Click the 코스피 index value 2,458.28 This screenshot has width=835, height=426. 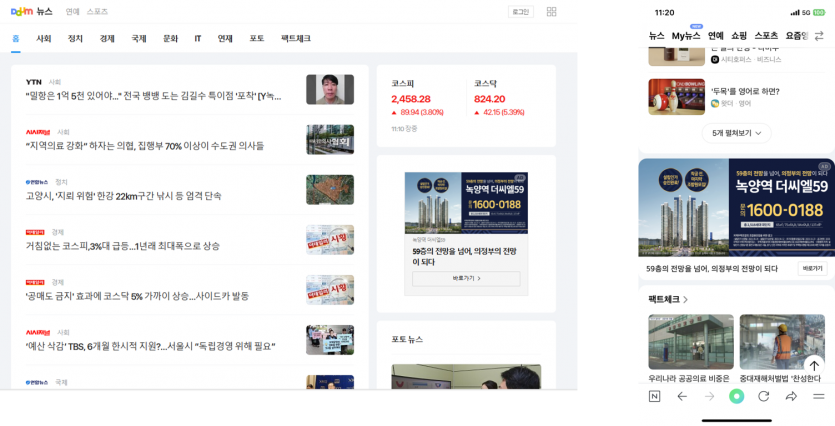point(411,99)
